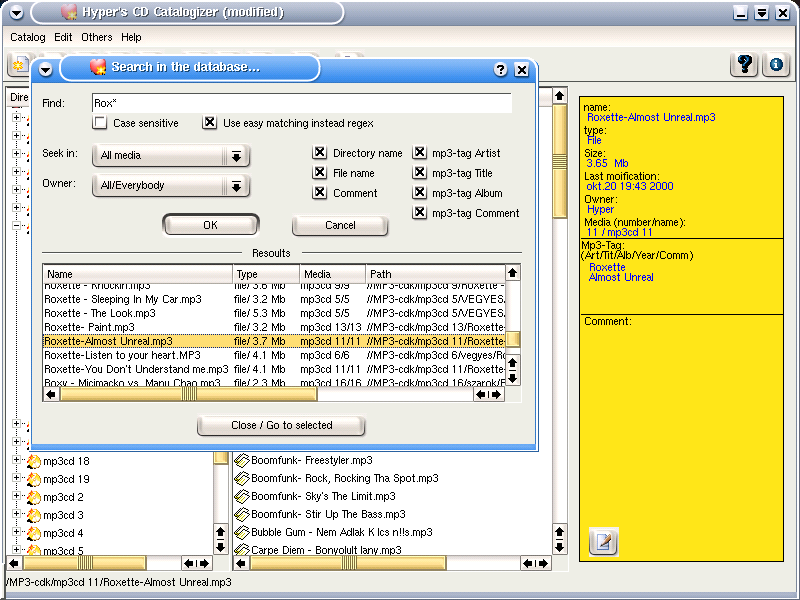Click the mp3cd 18 disc icon
This screenshot has height=600, width=800.
[x=33, y=461]
